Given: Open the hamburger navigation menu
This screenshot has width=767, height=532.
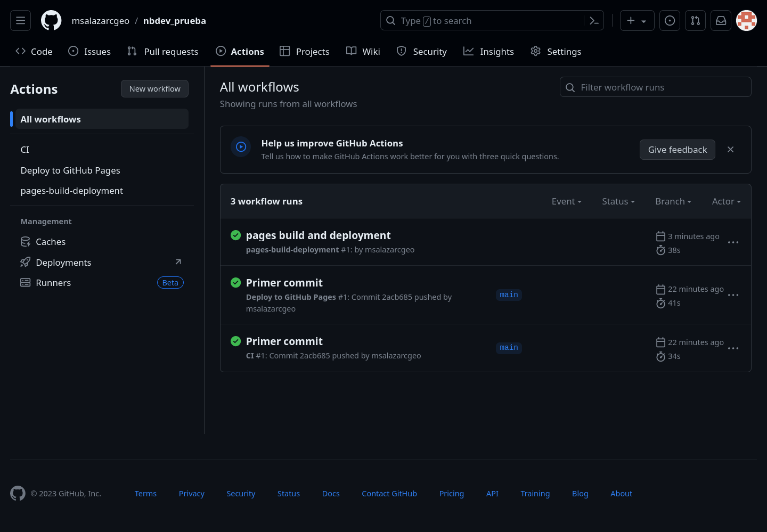Looking at the screenshot, I should tap(21, 21).
